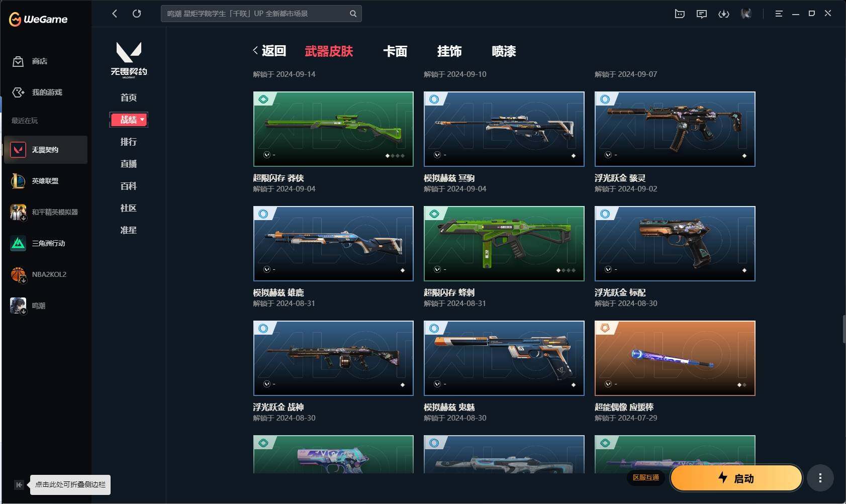Click tier badge on 模拟赫兹 冥驹 card

434,99
